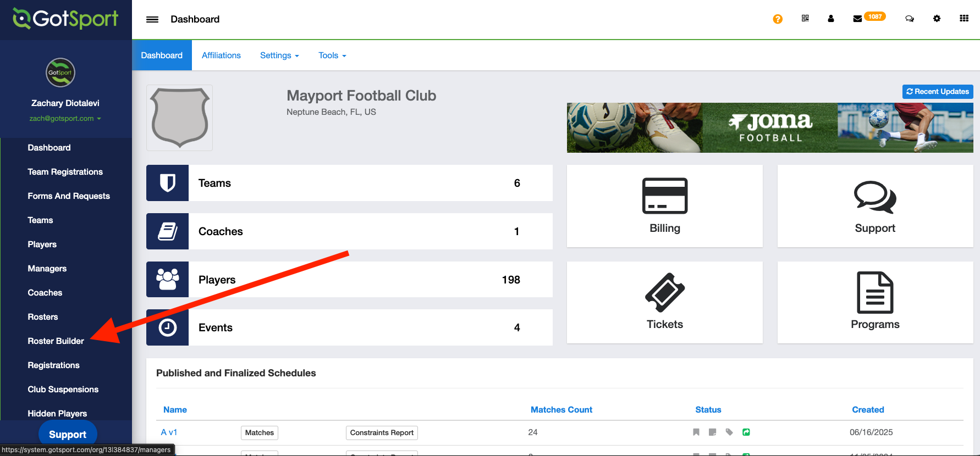
Task: Open the envelope messages icon
Action: coord(857,19)
